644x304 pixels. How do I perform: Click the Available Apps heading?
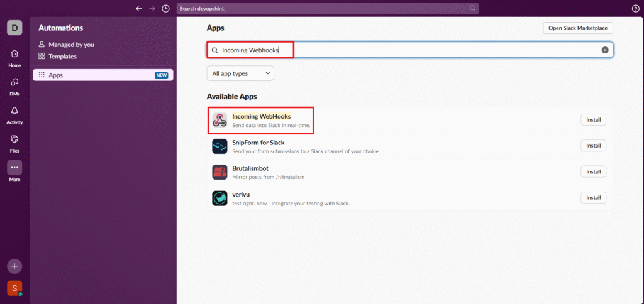pyautogui.click(x=231, y=97)
